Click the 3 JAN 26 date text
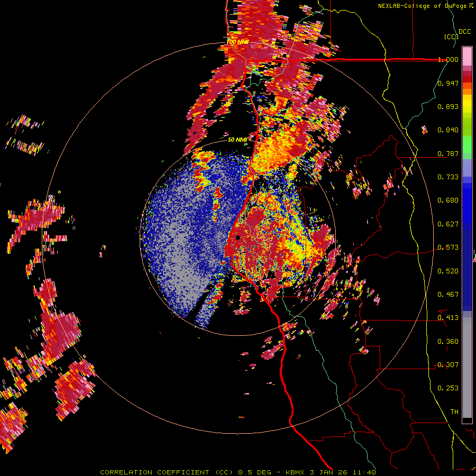476x476 pixels. (329, 472)
